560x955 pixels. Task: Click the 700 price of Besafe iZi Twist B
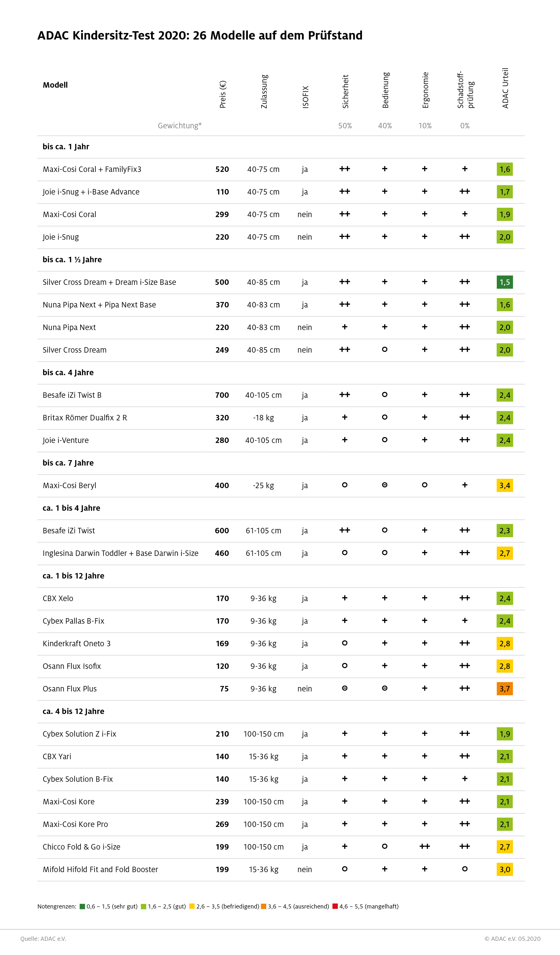click(x=222, y=395)
